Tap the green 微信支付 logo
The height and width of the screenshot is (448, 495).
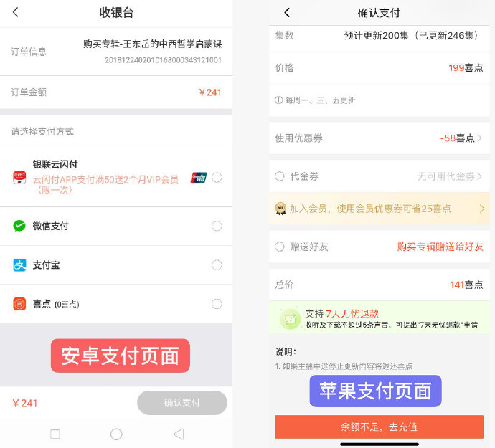[x=19, y=226]
